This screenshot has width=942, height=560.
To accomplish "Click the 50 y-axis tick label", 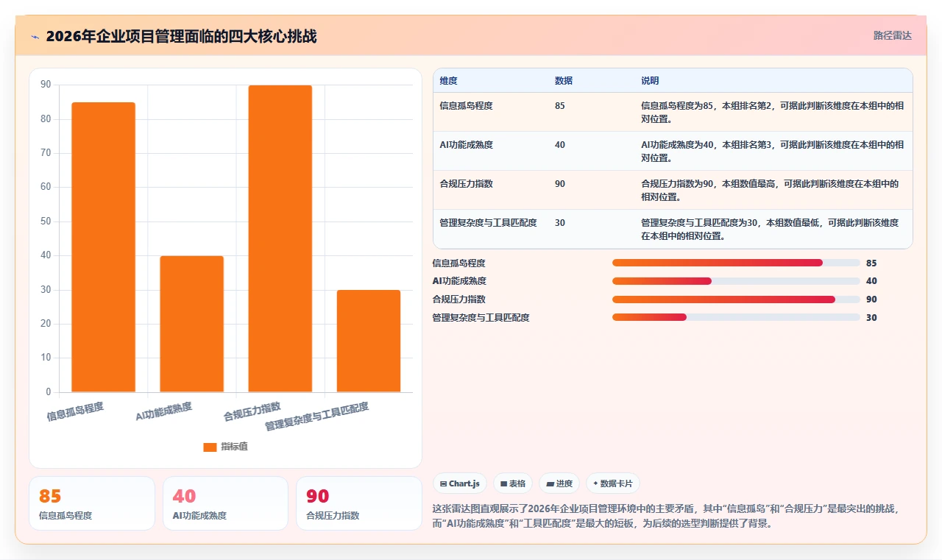I will pos(46,221).
